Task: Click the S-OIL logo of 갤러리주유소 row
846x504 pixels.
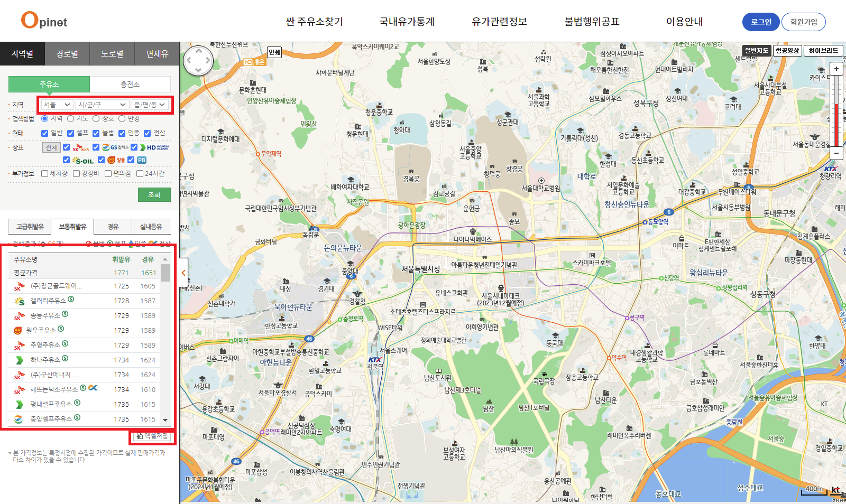Action: tap(20, 301)
